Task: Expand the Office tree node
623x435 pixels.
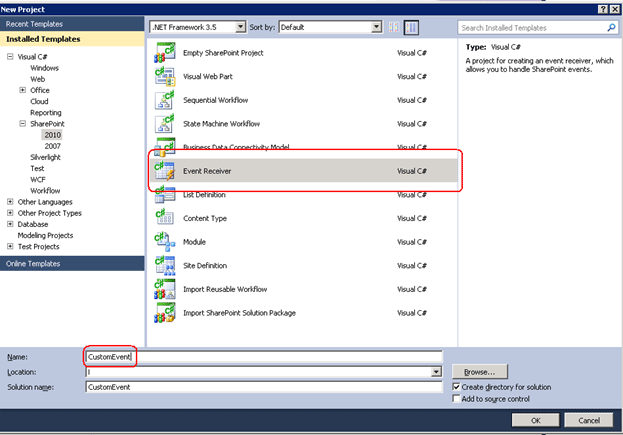Action: (23, 90)
